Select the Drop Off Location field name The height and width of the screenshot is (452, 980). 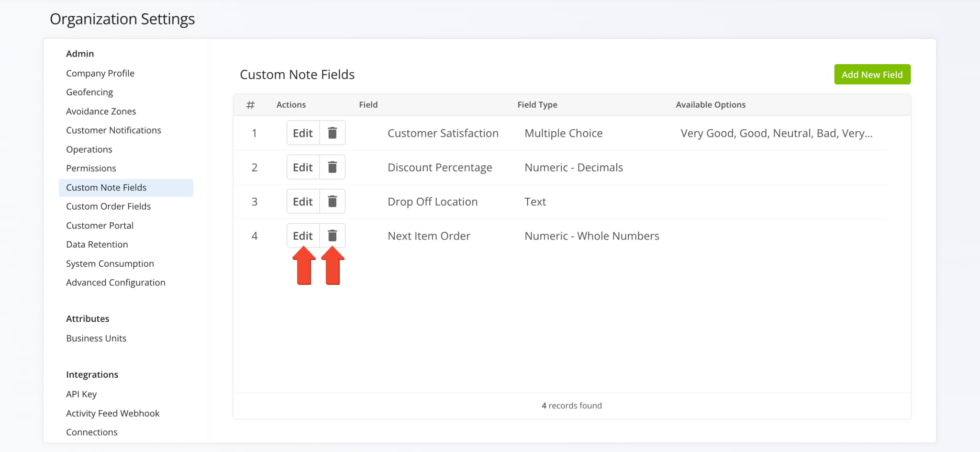pyautogui.click(x=433, y=202)
